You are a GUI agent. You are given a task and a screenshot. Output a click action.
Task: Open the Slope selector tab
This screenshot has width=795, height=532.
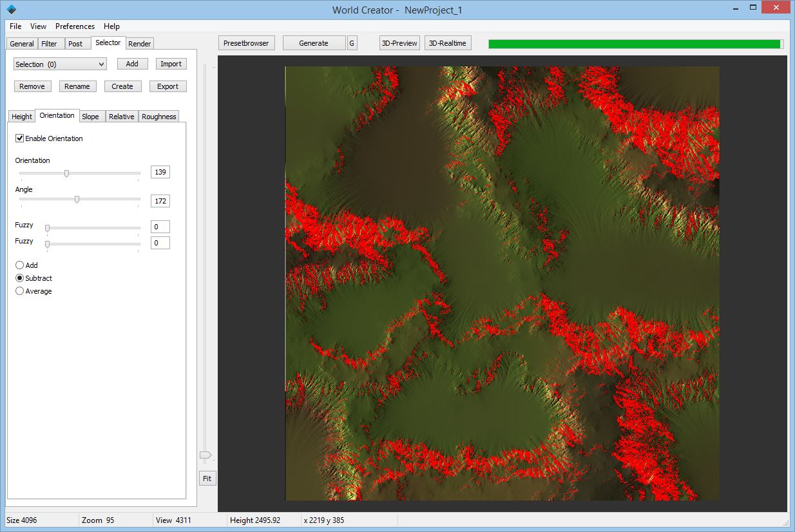point(91,117)
